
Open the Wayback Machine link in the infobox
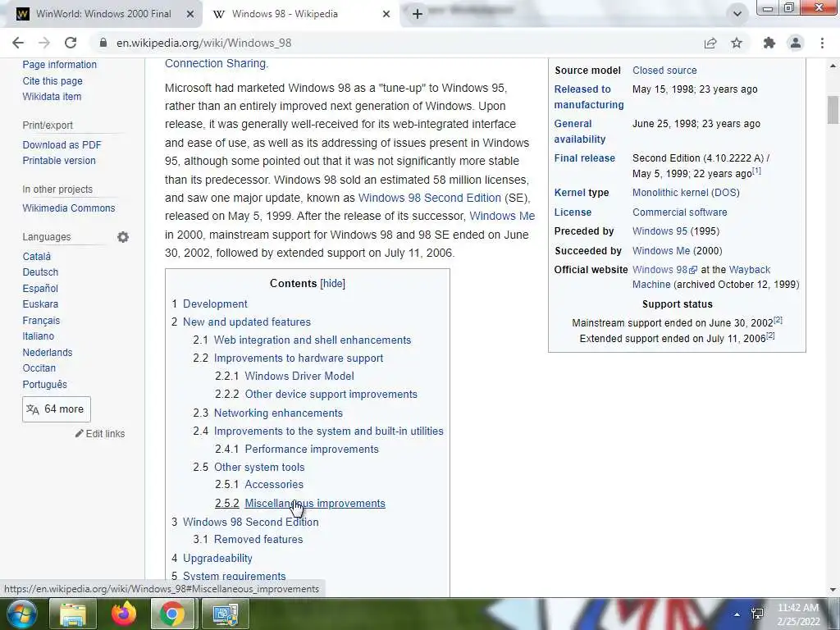tap(749, 269)
